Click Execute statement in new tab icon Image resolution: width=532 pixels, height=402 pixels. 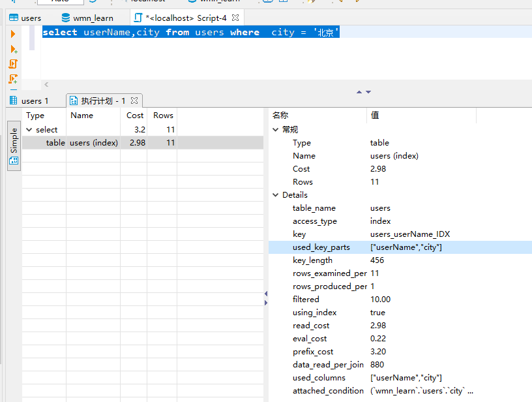click(13, 49)
